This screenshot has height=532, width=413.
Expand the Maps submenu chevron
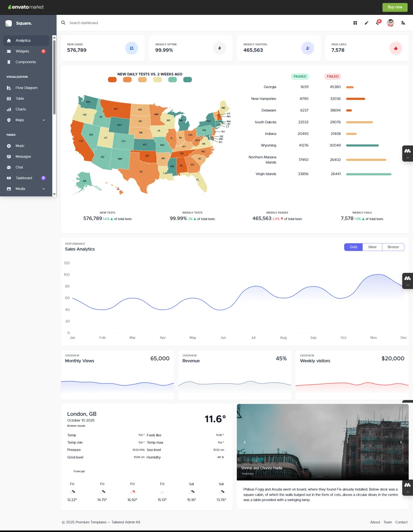click(x=44, y=120)
